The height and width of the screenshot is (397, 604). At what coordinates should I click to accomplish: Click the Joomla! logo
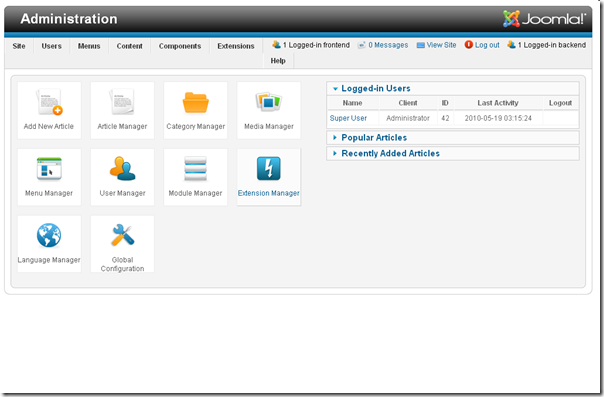[544, 18]
